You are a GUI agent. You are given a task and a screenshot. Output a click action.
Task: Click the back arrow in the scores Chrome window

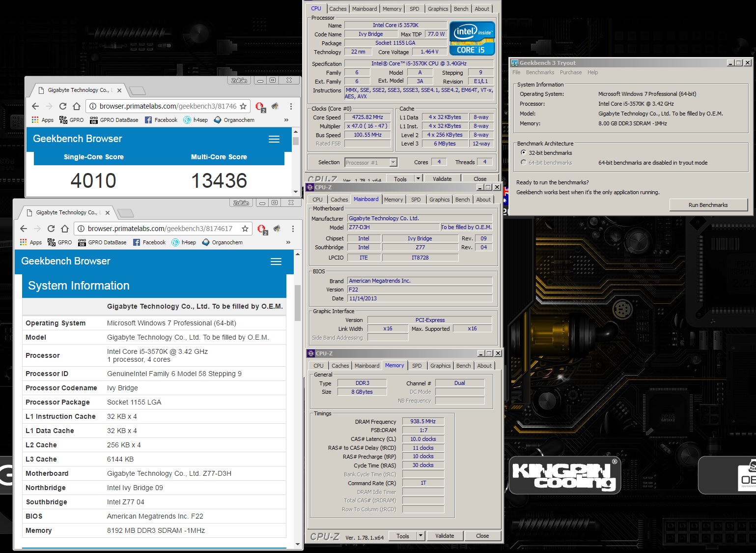coord(35,106)
